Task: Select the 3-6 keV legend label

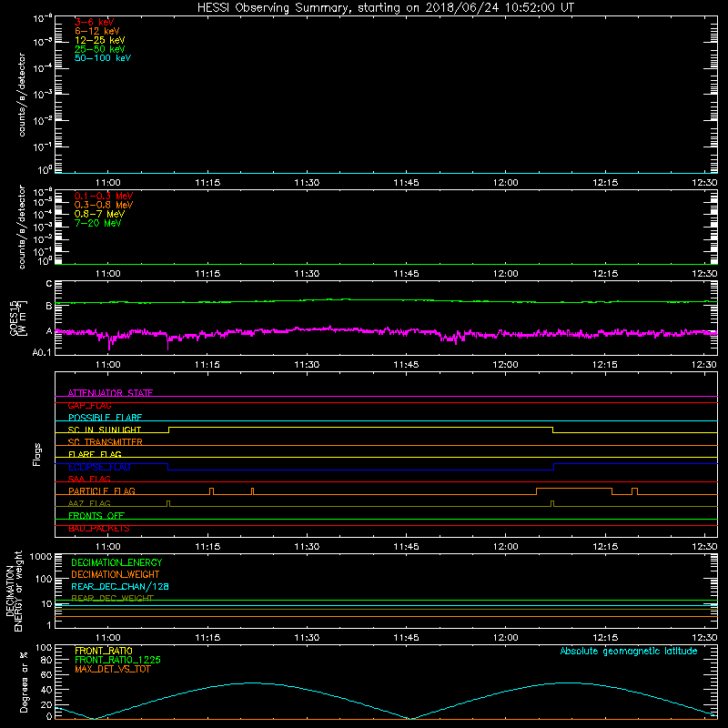Action: click(94, 22)
